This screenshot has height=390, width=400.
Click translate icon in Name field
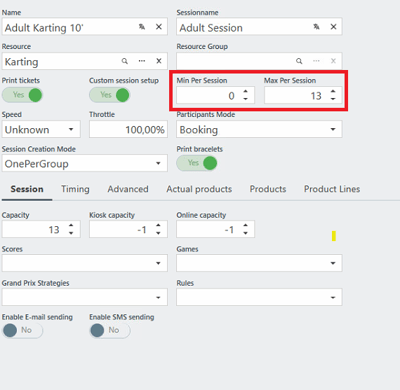coord(142,27)
